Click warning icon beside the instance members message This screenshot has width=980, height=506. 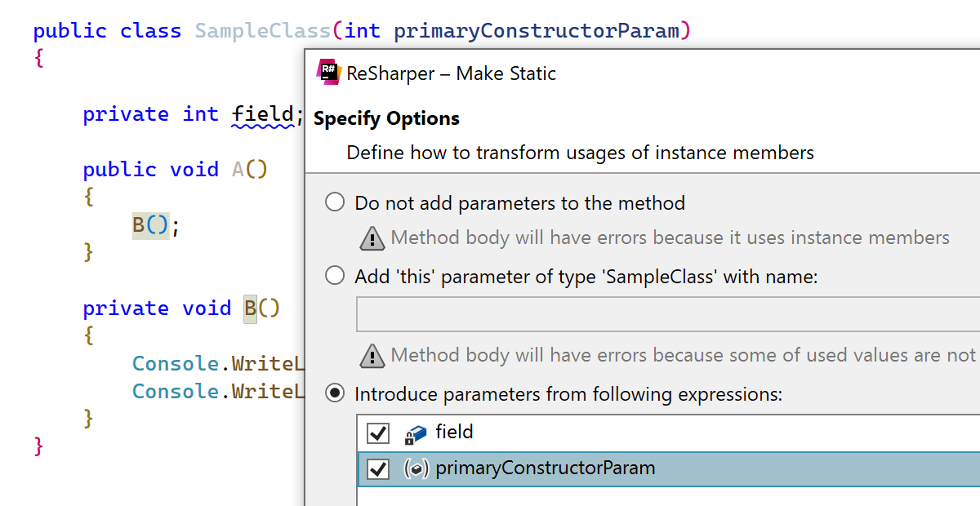372,238
